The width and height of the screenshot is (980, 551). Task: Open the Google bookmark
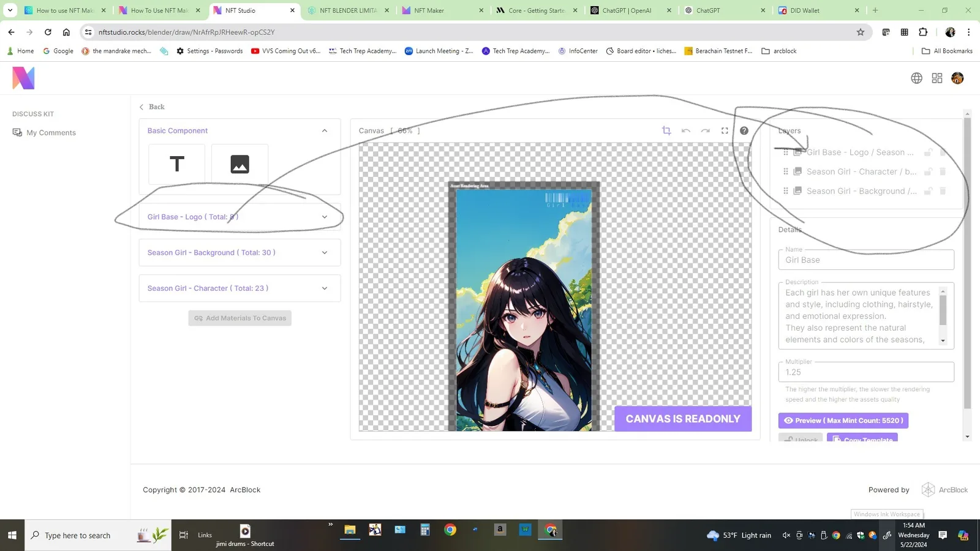click(x=58, y=51)
